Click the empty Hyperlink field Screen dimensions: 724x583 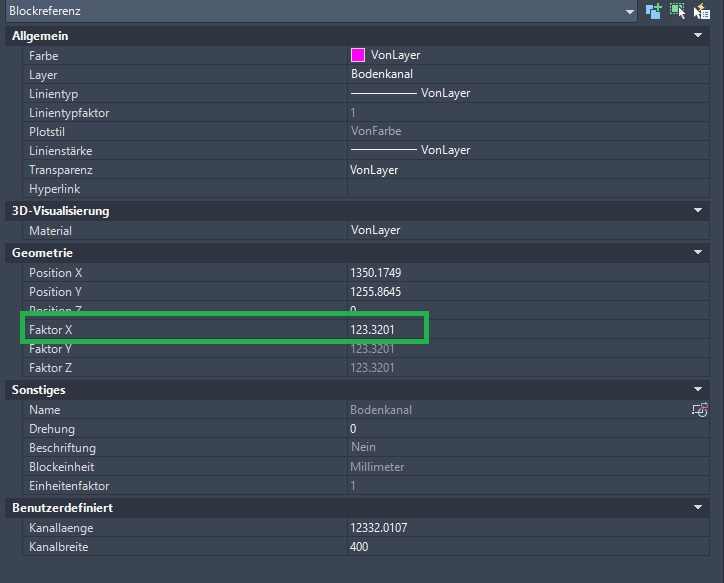(528, 188)
